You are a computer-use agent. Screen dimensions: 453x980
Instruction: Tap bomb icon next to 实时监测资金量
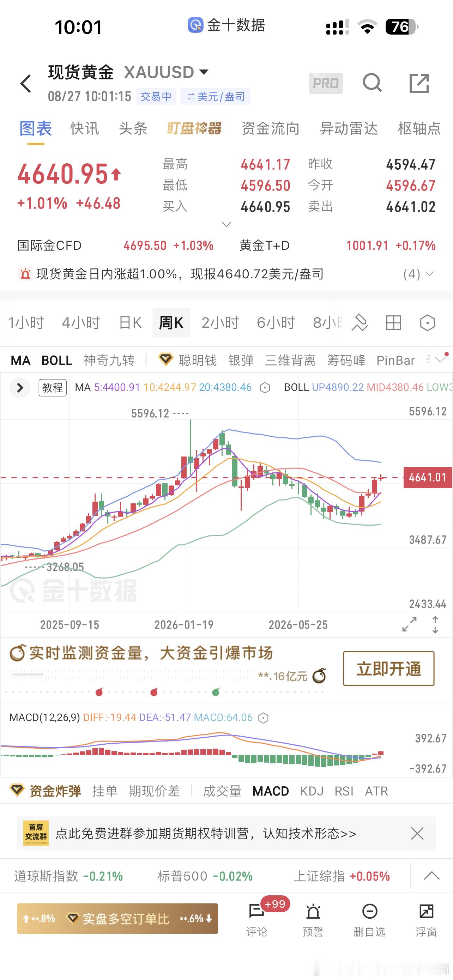click(x=18, y=653)
